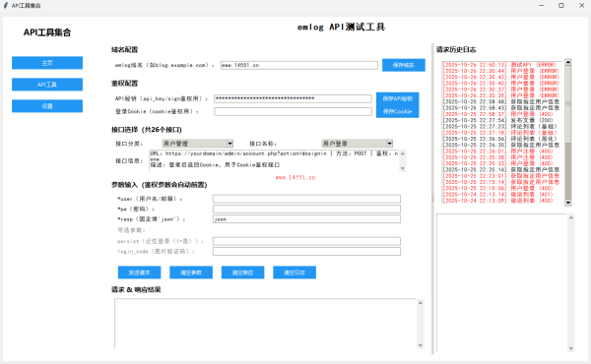Click the 保存API秘钥 button
Viewport: 591px width, 364px height.
coord(397,98)
